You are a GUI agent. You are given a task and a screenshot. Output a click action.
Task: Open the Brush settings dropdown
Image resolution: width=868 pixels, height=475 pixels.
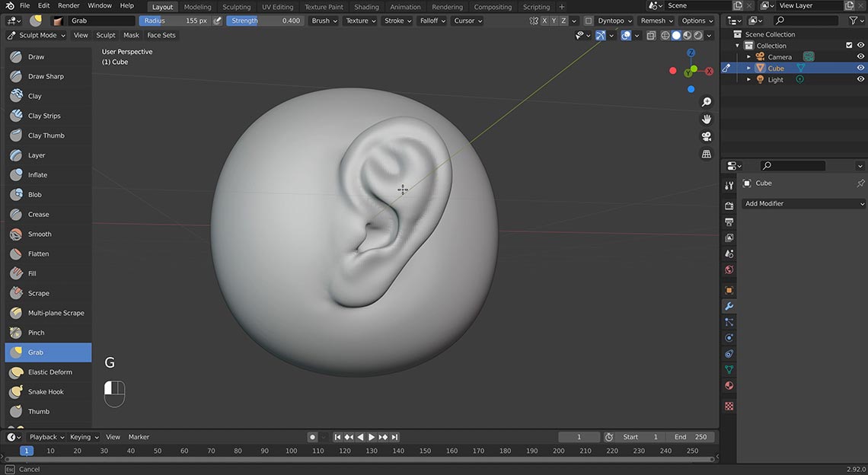(324, 21)
